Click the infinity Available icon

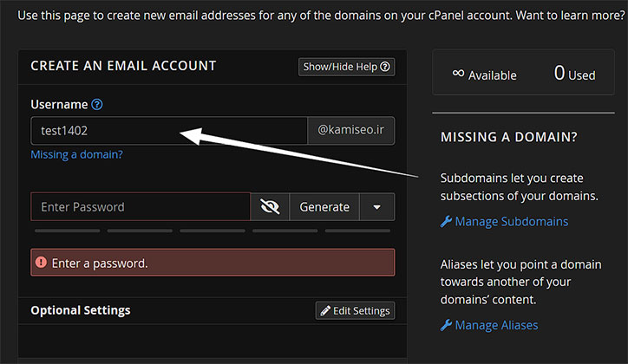(x=458, y=73)
